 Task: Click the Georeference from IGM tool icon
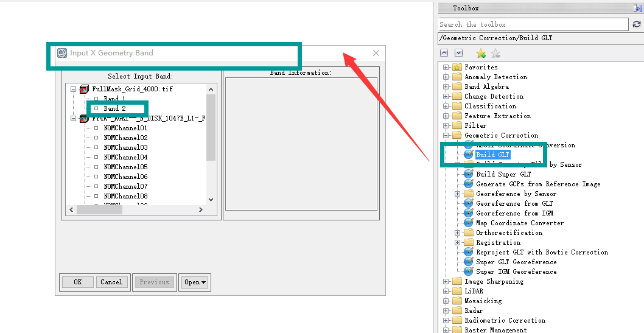[x=468, y=213]
